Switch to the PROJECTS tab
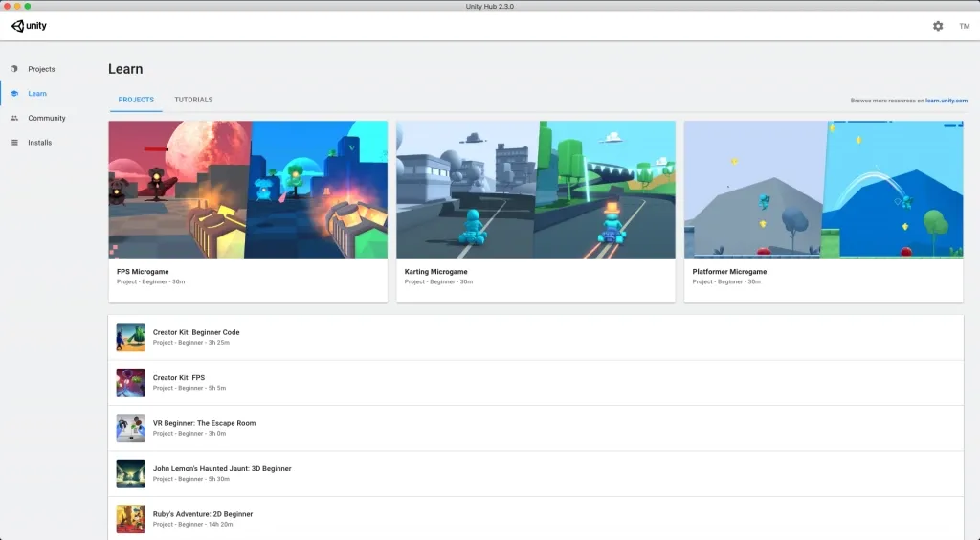 [136, 100]
